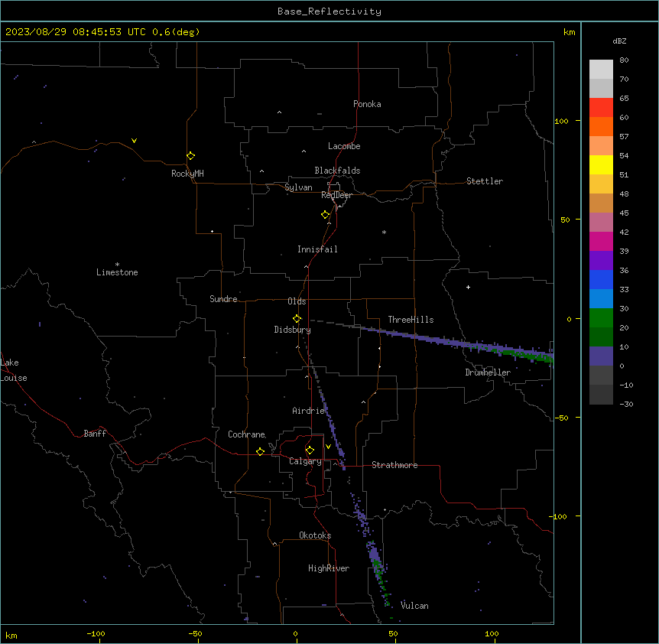This screenshot has width=659, height=644.
Task: Click the Innisfail town label
Action: pyautogui.click(x=317, y=249)
